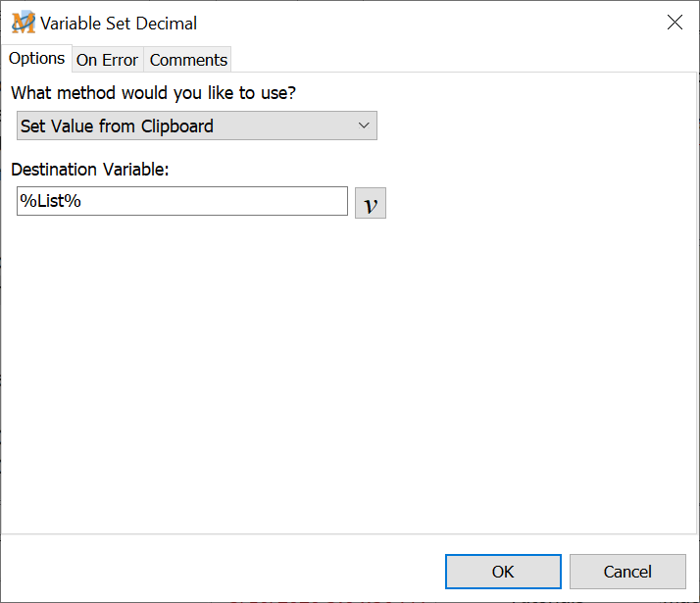700x603 pixels.
Task: Open the On Error tab
Action: (107, 60)
